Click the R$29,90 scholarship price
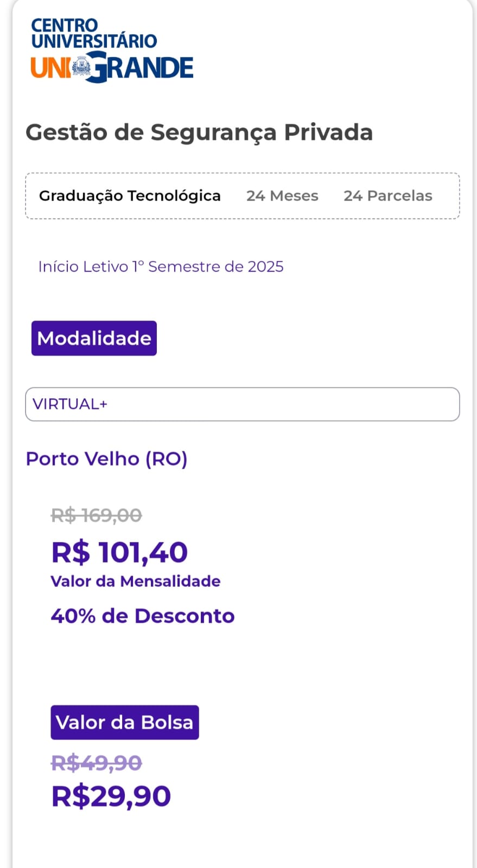Image resolution: width=477 pixels, height=868 pixels. 111,796
